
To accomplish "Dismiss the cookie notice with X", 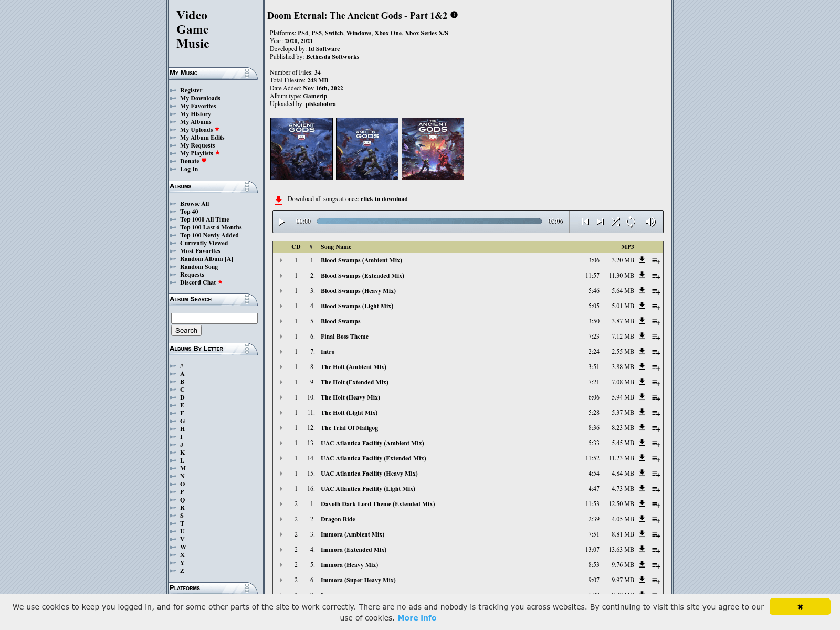I will coord(800,607).
